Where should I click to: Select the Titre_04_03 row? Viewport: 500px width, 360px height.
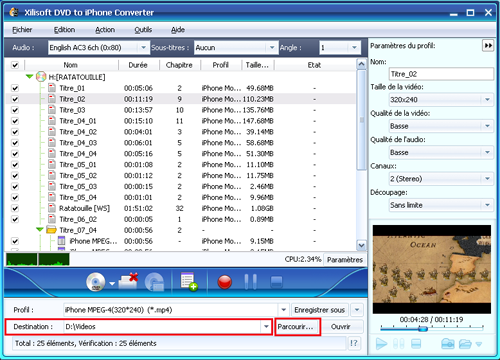pyautogui.click(x=180, y=143)
